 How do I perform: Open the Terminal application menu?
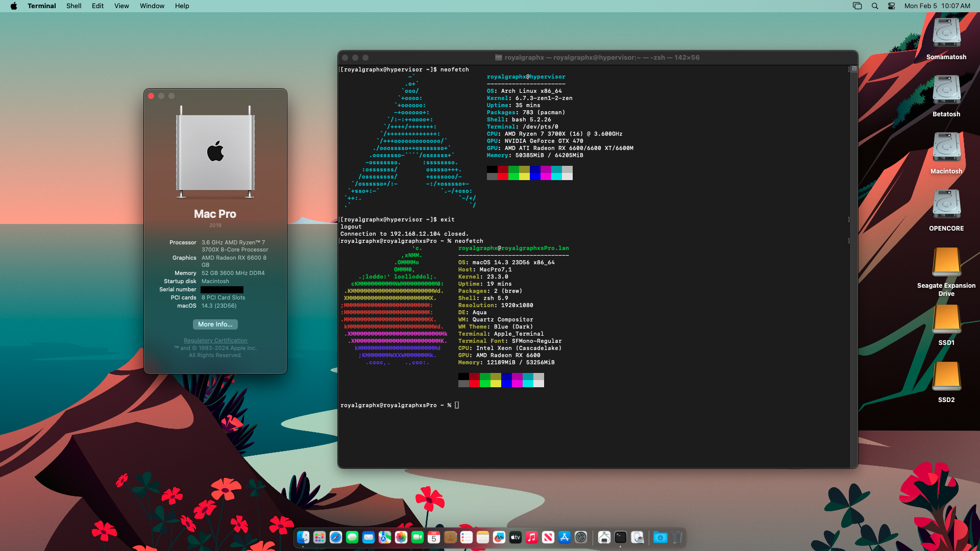42,6
